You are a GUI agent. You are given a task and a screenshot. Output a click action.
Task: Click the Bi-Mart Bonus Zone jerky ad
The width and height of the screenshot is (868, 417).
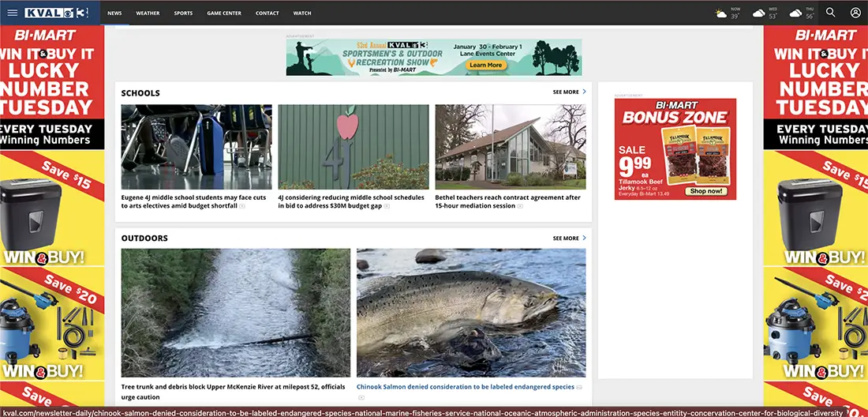click(x=675, y=149)
